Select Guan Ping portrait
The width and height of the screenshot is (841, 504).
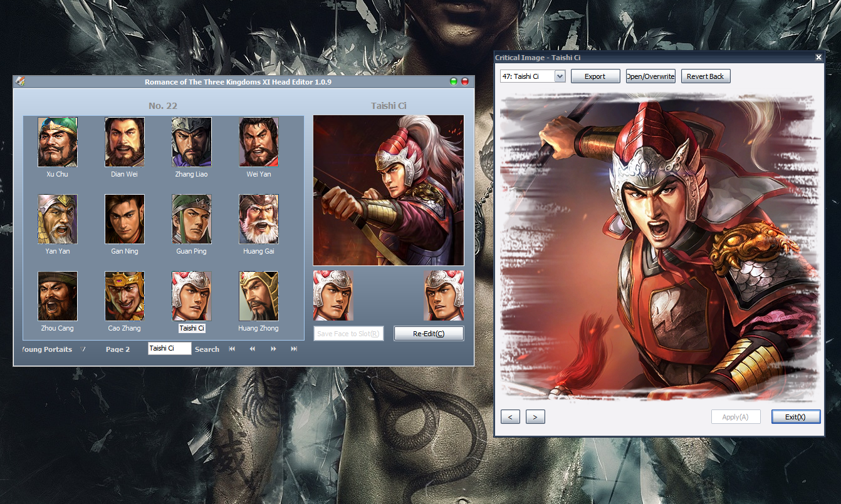(x=192, y=219)
